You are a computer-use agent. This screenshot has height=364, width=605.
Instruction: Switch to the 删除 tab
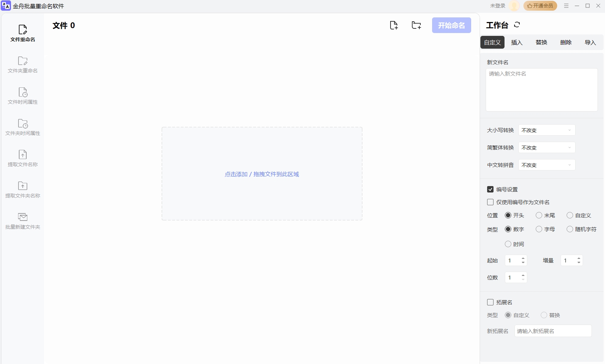coord(566,42)
